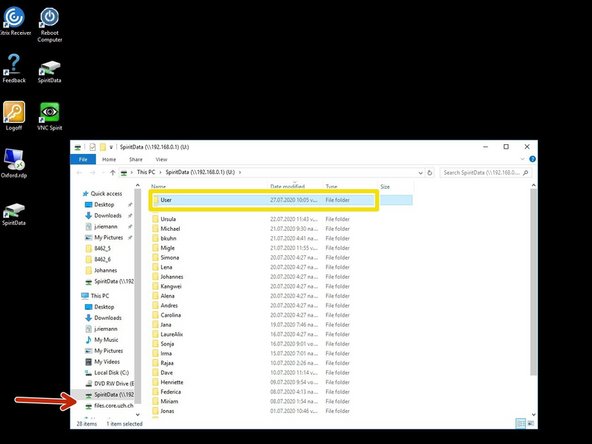The width and height of the screenshot is (592, 444).
Task: Switch to large icons view in status bar
Action: 530,424
